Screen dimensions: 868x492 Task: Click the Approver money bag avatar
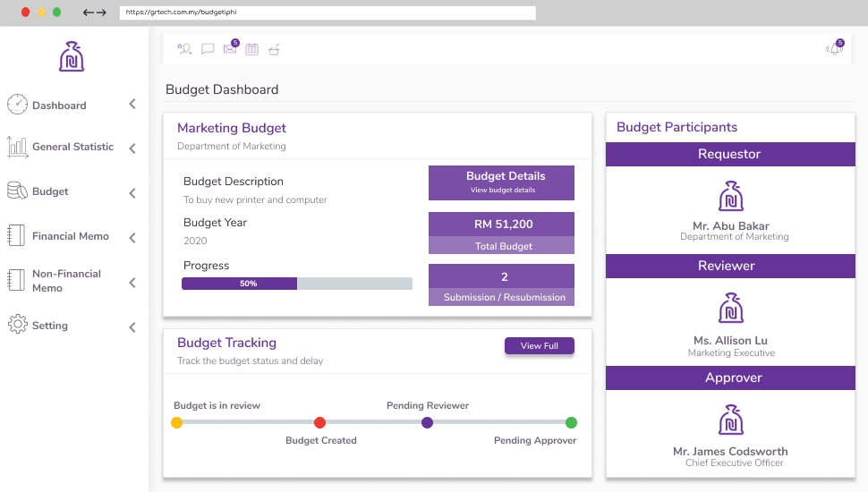point(731,420)
